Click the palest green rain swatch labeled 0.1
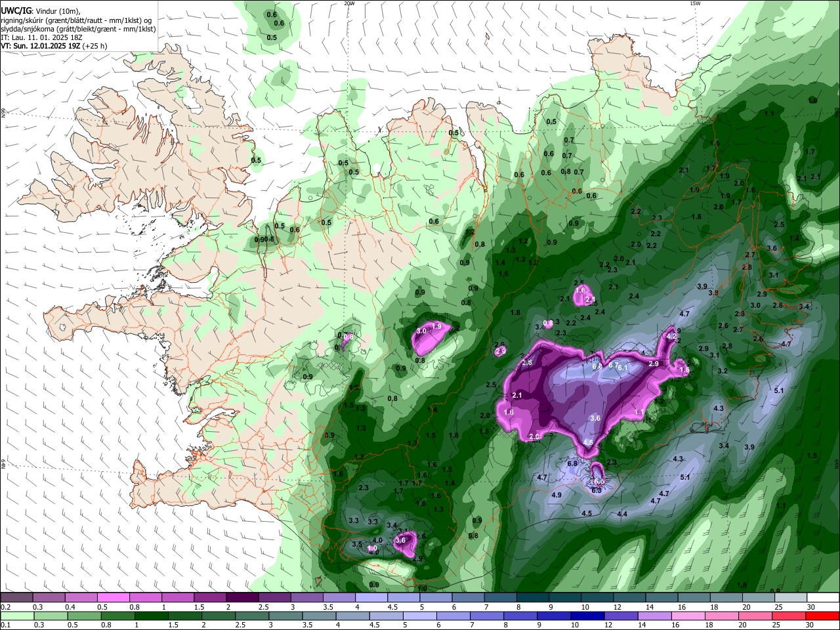This screenshot has width=840, height=630. [x=17, y=616]
